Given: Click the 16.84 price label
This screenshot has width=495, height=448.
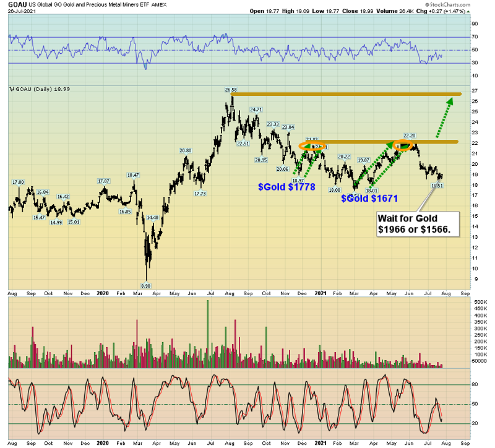Looking at the screenshot, I should (x=43, y=192).
